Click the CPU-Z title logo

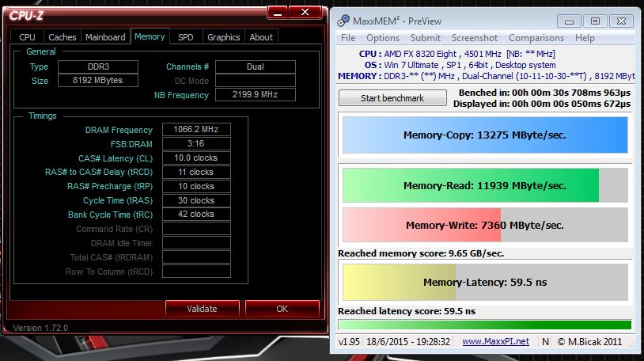(26, 16)
